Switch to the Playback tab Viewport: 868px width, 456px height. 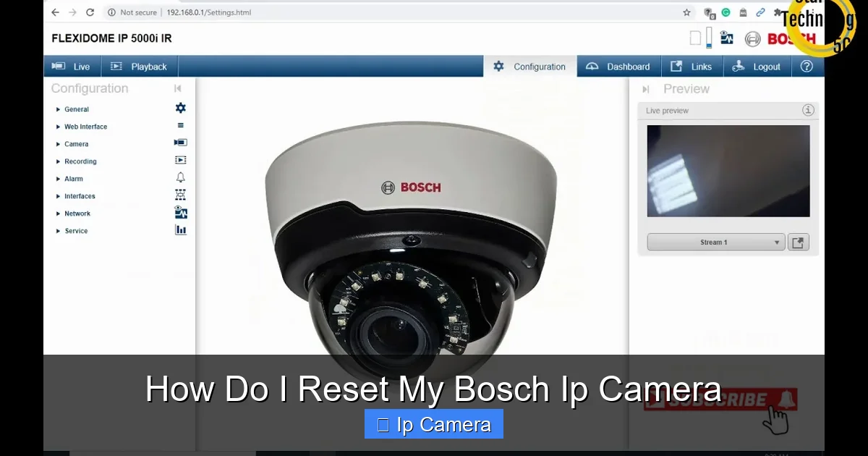(x=138, y=67)
